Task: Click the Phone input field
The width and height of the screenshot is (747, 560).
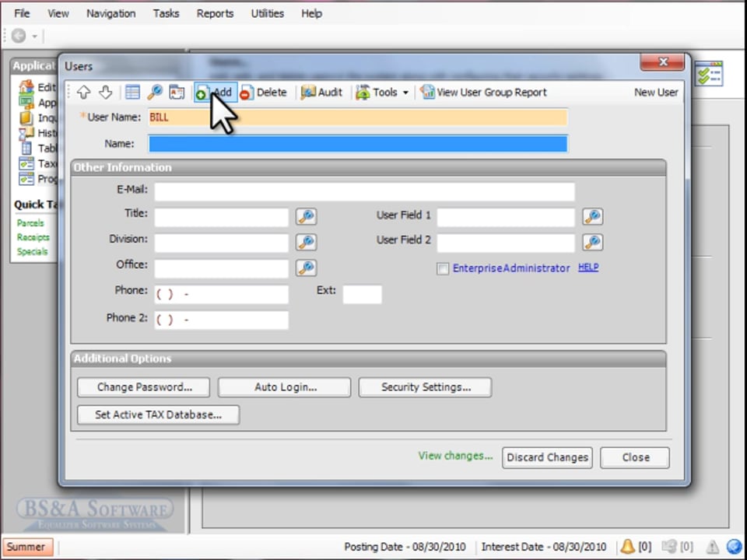Action: 222,294
